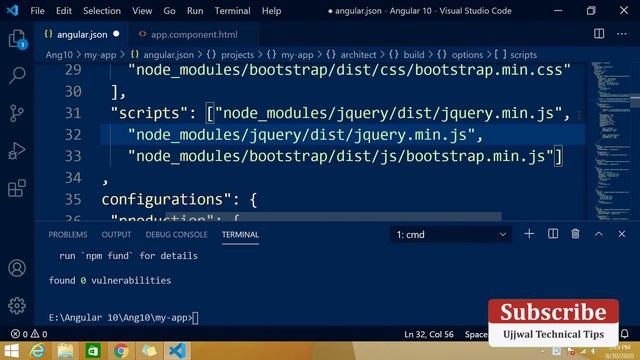Open the Terminal menu
This screenshot has width=640, height=360.
click(x=232, y=11)
